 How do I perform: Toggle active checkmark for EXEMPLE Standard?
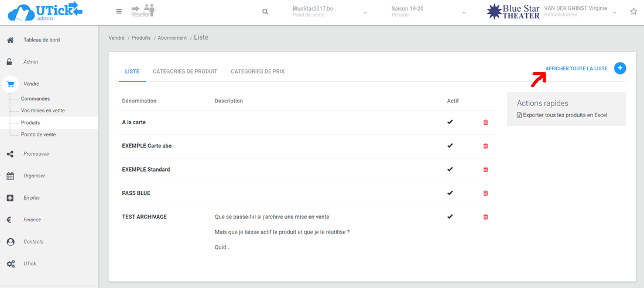450,169
